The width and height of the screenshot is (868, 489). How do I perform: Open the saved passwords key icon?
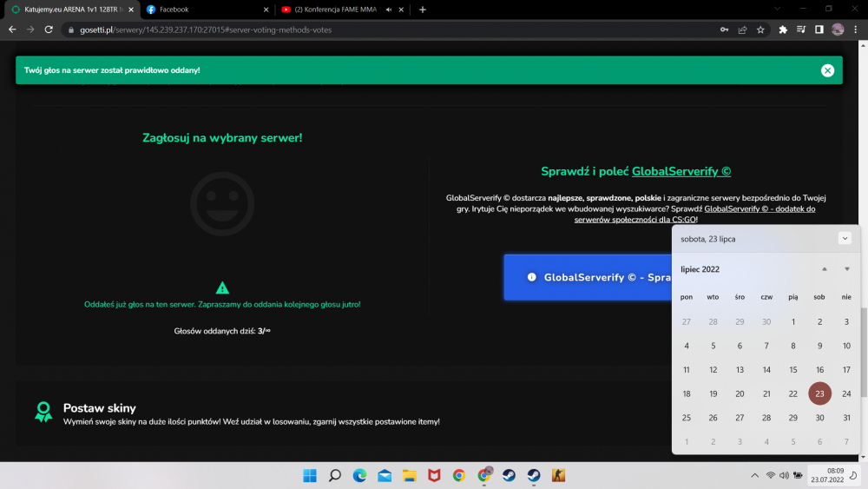tap(724, 30)
